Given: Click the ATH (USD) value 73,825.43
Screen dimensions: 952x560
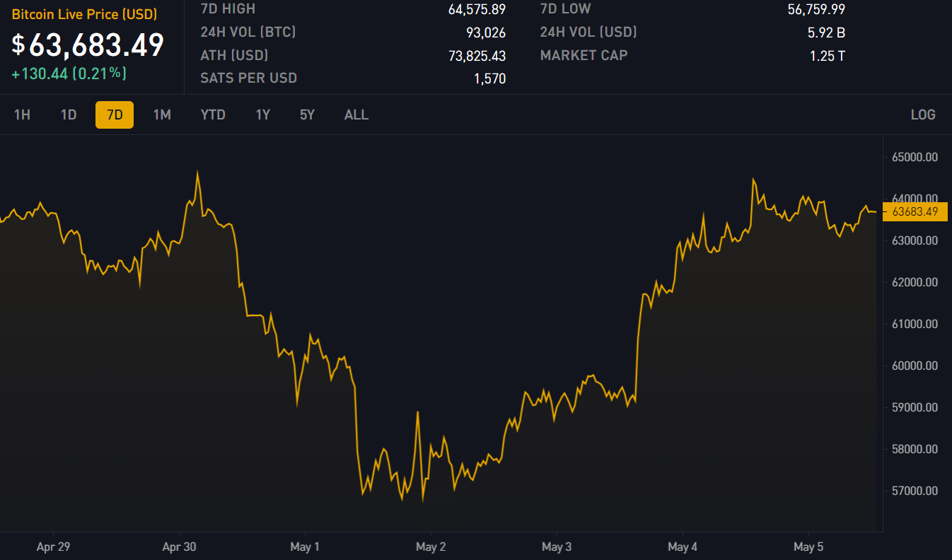Looking at the screenshot, I should [x=477, y=56].
